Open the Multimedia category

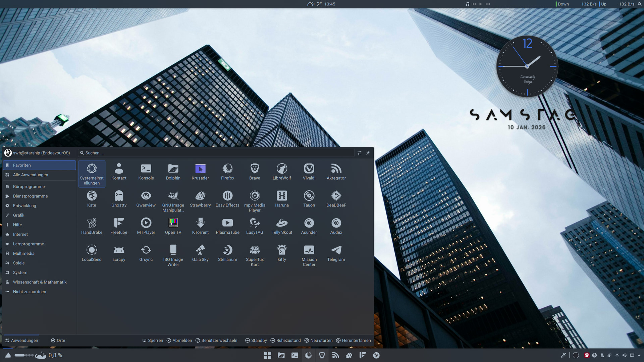(x=23, y=253)
